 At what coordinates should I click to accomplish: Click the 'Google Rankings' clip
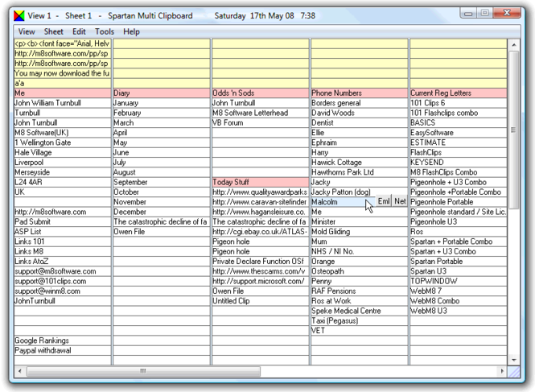click(x=63, y=340)
